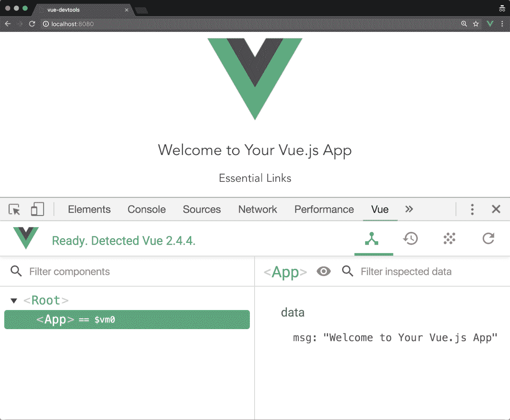The height and width of the screenshot is (420, 510).
Task: Reload the localhost page
Action: [x=31, y=24]
